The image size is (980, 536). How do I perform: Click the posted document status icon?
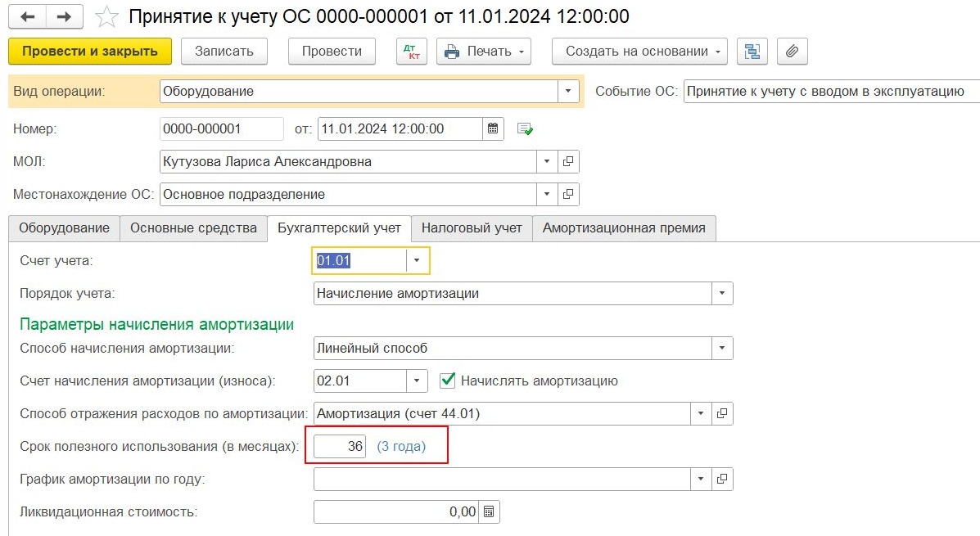[x=525, y=129]
